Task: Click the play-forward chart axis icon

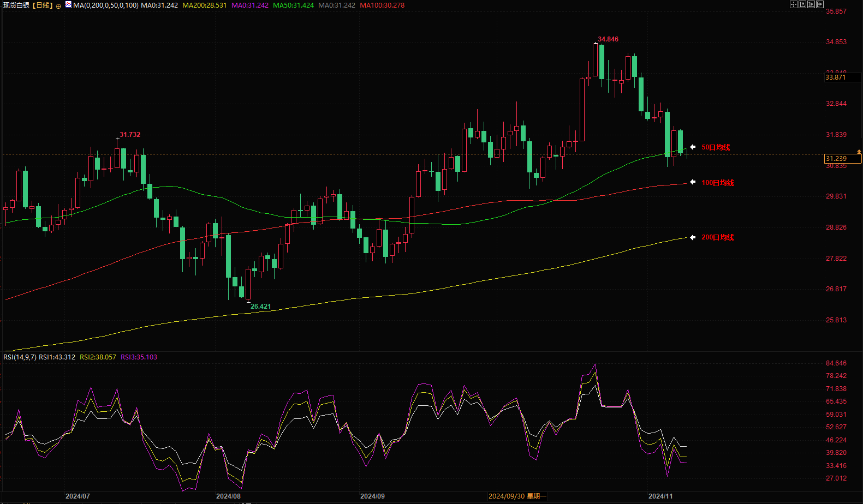Action: [x=811, y=4]
